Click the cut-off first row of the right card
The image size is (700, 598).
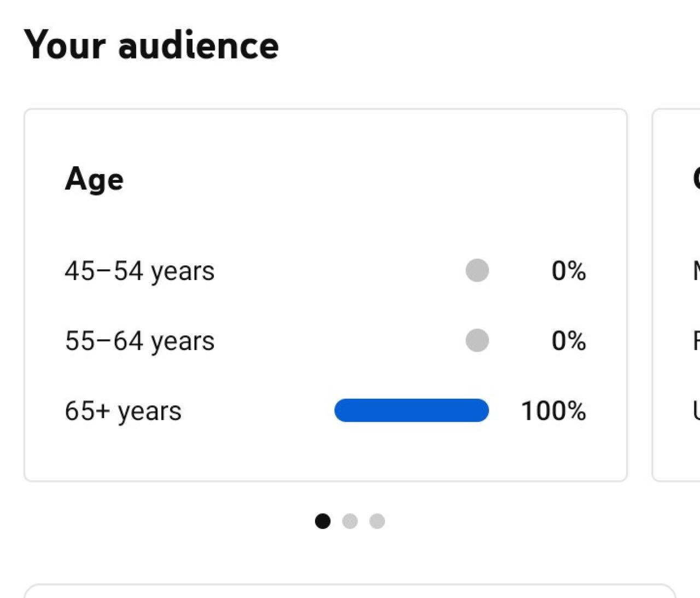[696, 271]
